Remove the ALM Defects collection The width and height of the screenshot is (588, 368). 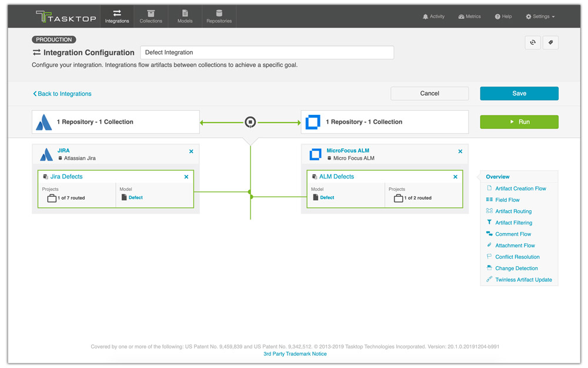tap(455, 177)
